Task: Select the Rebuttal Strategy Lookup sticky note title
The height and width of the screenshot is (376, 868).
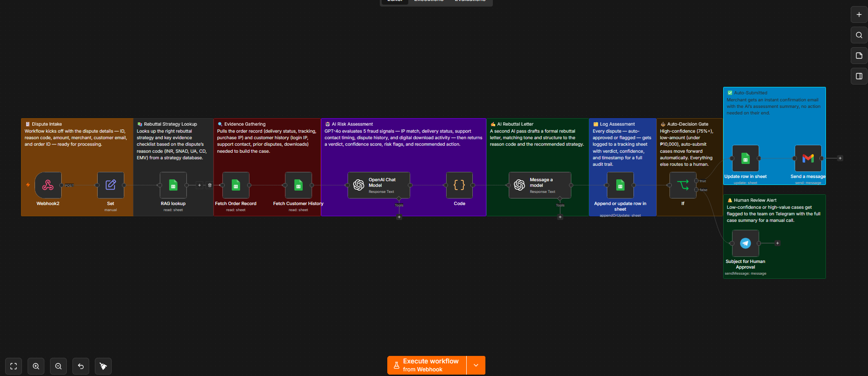Action: click(x=171, y=124)
